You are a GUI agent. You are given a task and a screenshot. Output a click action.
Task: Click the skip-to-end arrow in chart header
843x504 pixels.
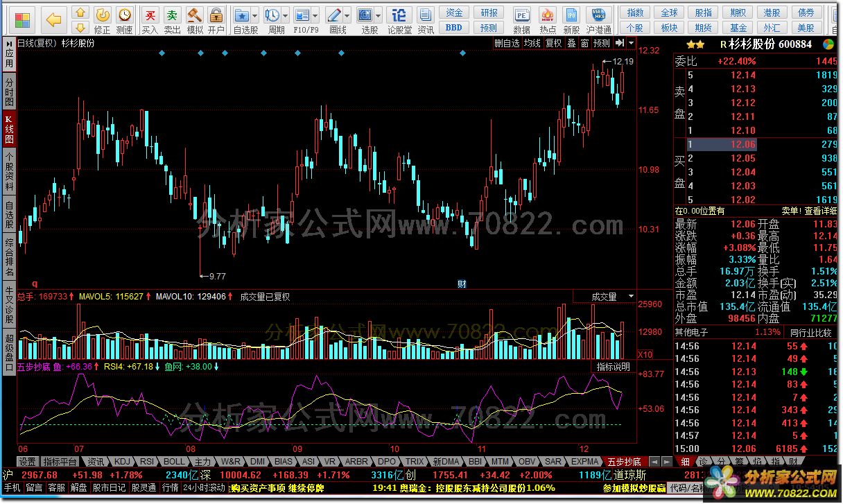[620, 43]
